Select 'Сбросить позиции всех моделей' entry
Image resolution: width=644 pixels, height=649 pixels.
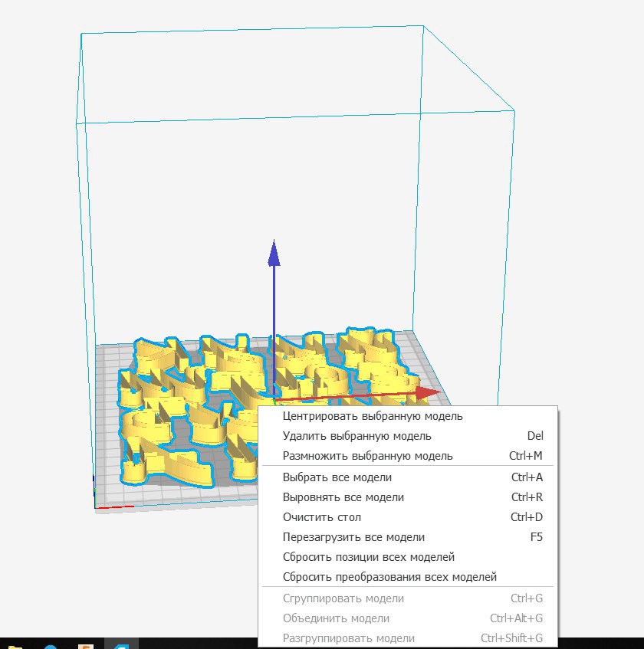(408, 557)
